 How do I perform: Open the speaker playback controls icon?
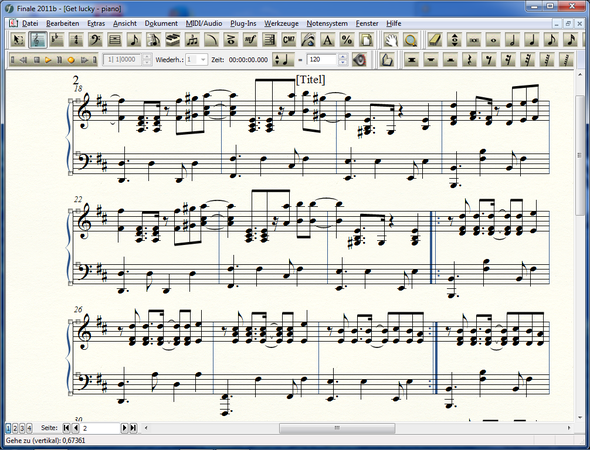[x=359, y=60]
